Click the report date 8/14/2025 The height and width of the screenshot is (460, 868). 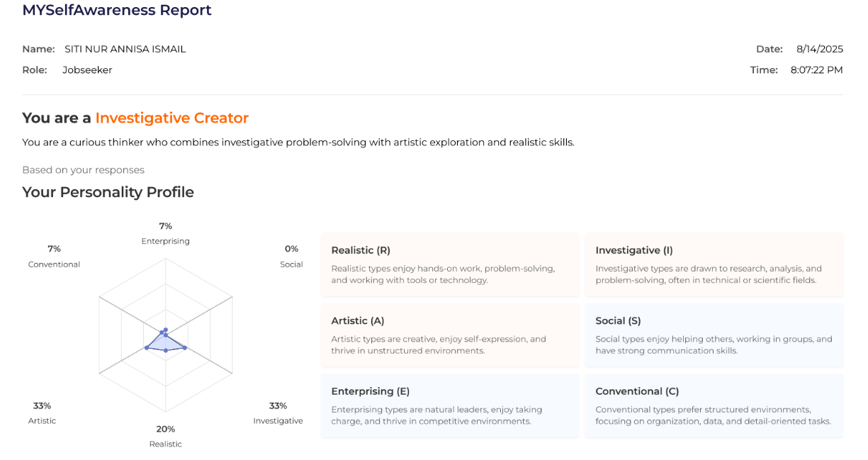819,49
